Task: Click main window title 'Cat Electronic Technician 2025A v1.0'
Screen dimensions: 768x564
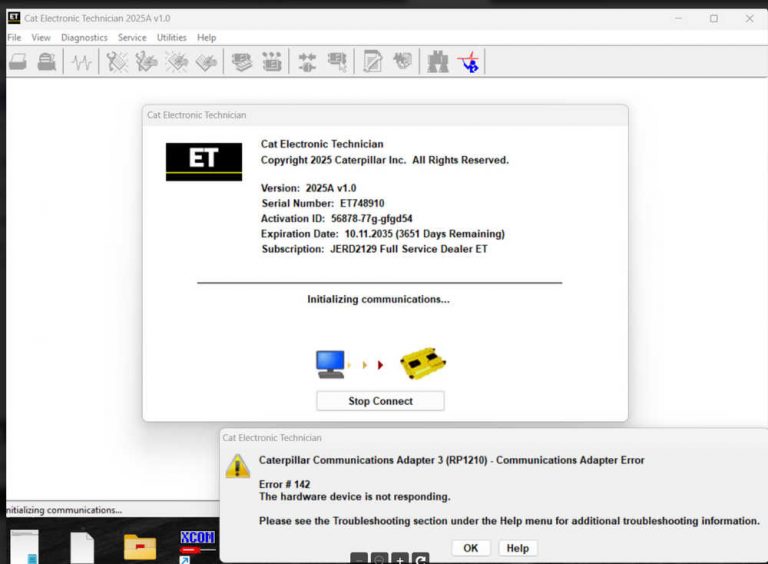Action: coord(97,19)
